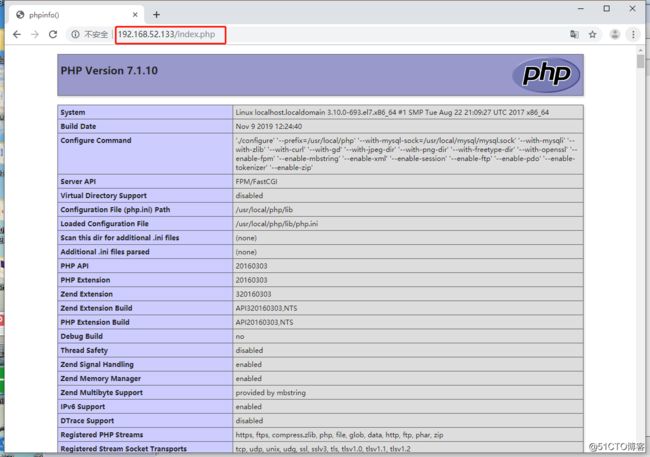
Task: Click the Zend Extension Build label
Action: coord(96,309)
